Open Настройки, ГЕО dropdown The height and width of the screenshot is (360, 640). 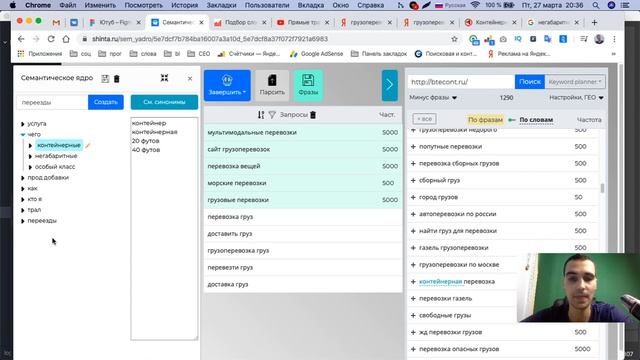coord(576,98)
